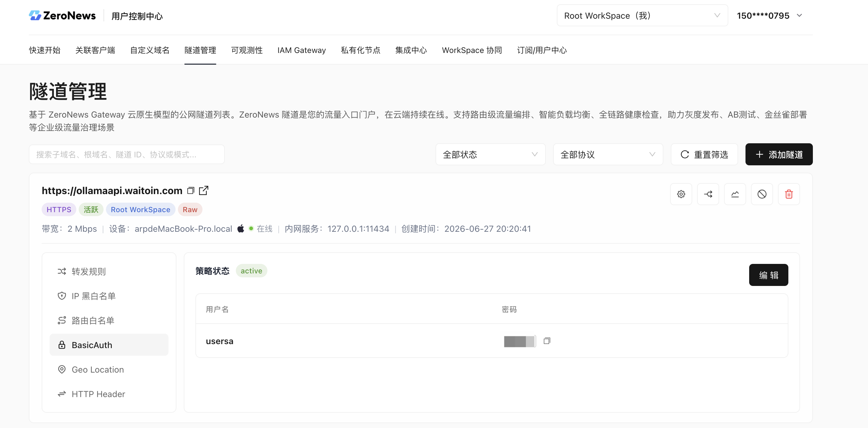Click the 用户名 column header

(x=217, y=309)
